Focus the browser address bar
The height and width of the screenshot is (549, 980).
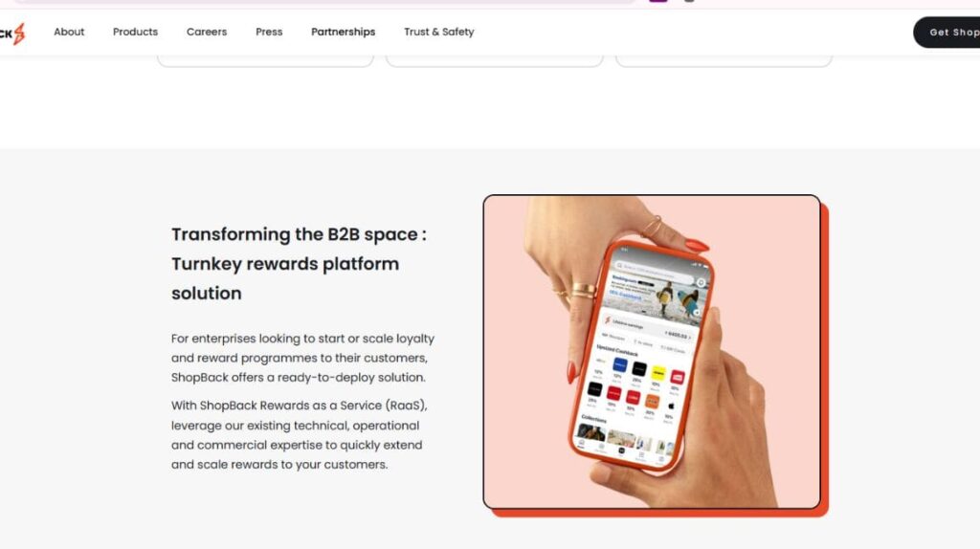point(325,2)
